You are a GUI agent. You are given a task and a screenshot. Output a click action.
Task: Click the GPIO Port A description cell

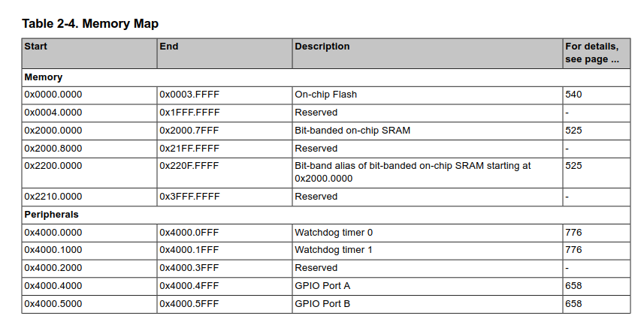point(322,286)
